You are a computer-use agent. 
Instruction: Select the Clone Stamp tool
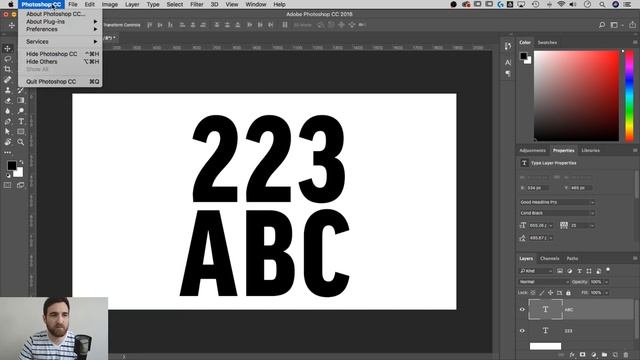point(8,90)
